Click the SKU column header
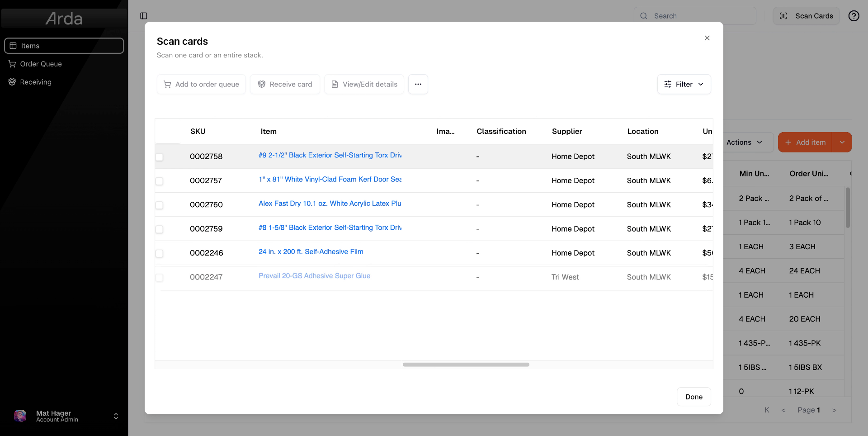 pos(198,131)
